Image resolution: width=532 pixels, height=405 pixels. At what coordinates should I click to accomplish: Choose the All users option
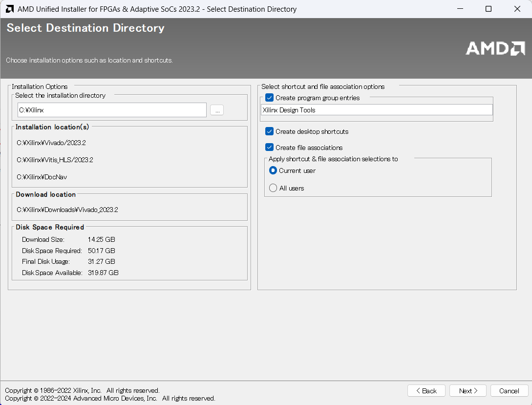click(x=273, y=188)
